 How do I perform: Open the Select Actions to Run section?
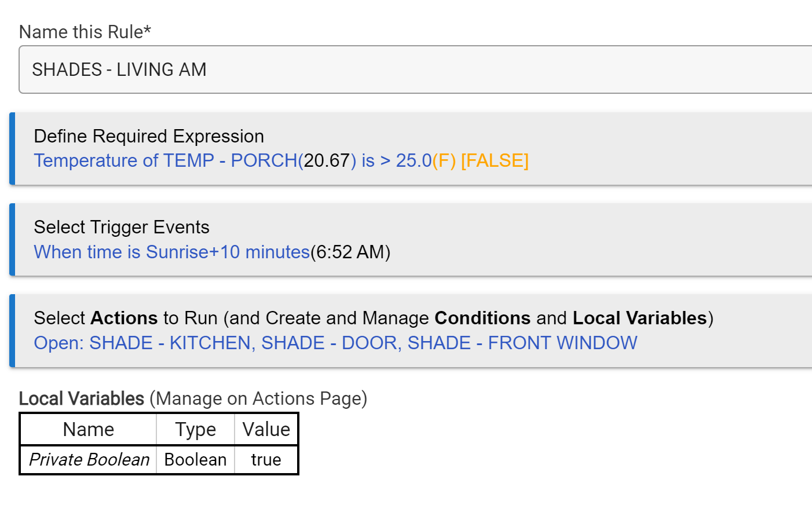point(373,318)
